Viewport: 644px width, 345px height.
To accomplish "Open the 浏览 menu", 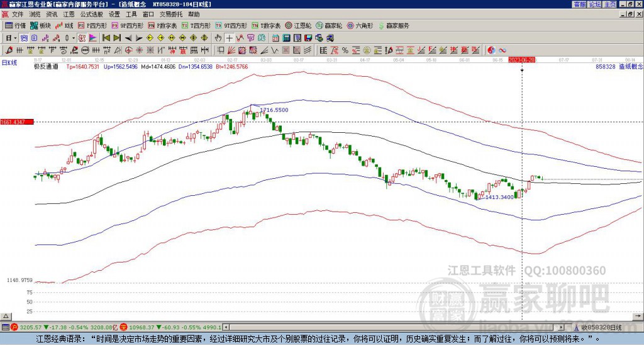I will pos(35,14).
